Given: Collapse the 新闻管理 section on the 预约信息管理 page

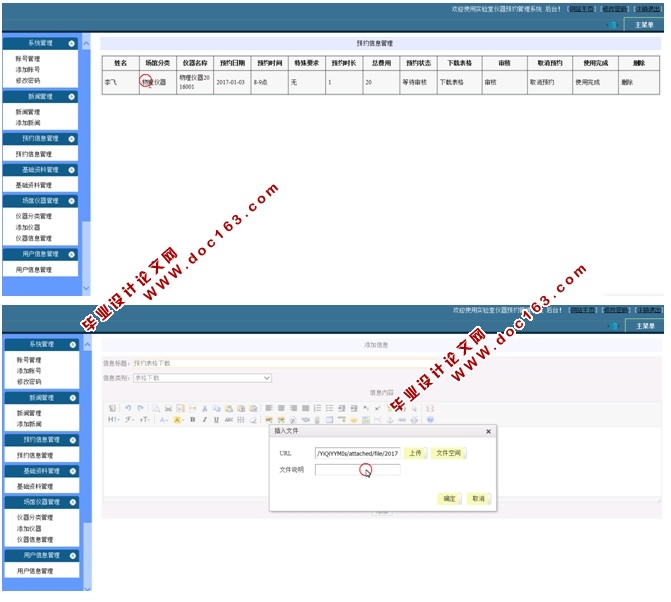Looking at the screenshot, I should click(71, 97).
